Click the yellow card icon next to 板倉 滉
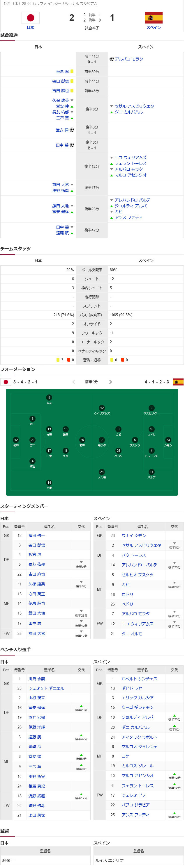The height and width of the screenshot is (868, 185). click(72, 72)
